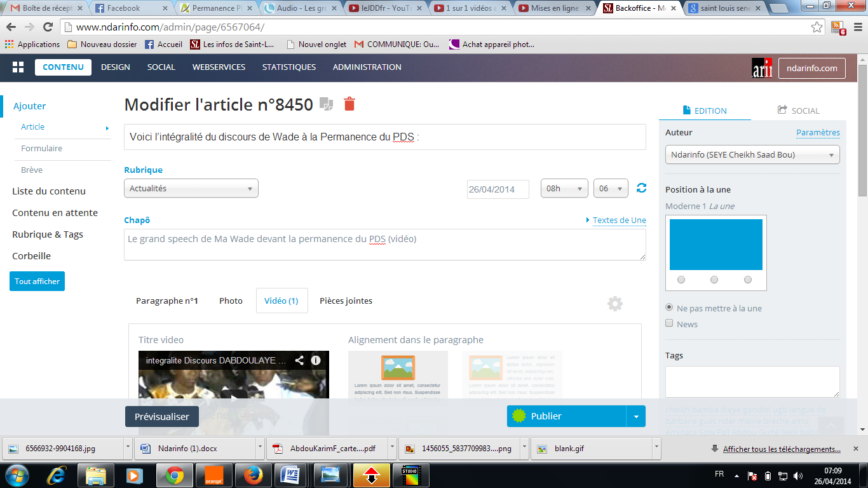This screenshot has height=488, width=868.
Task: Click the share icon on video preview
Action: (x=299, y=360)
